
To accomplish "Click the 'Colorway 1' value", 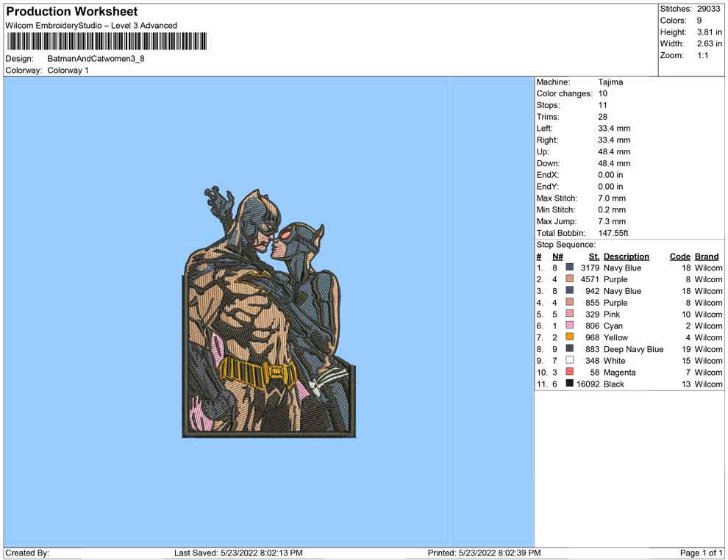I will 68,71.
